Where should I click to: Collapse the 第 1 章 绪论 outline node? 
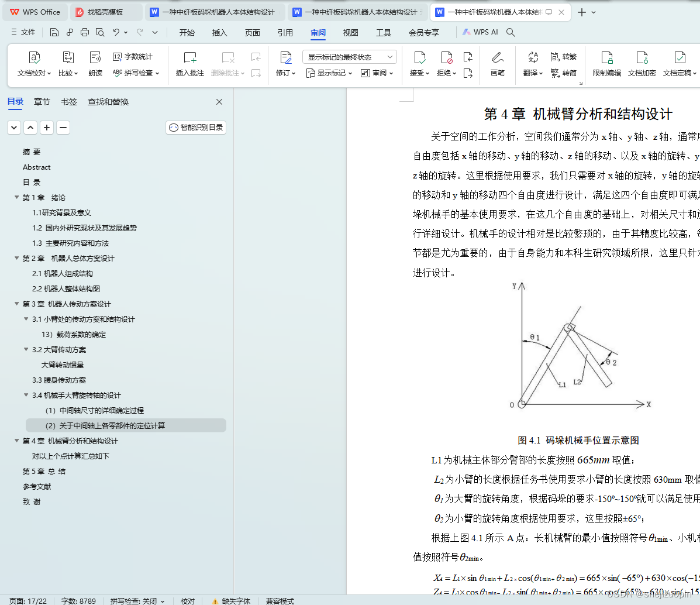(16, 197)
